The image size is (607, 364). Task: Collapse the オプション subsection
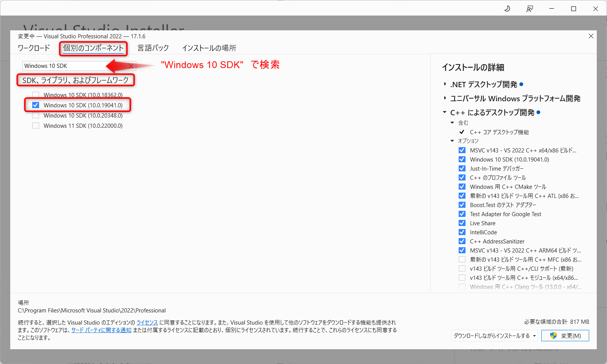tap(452, 141)
